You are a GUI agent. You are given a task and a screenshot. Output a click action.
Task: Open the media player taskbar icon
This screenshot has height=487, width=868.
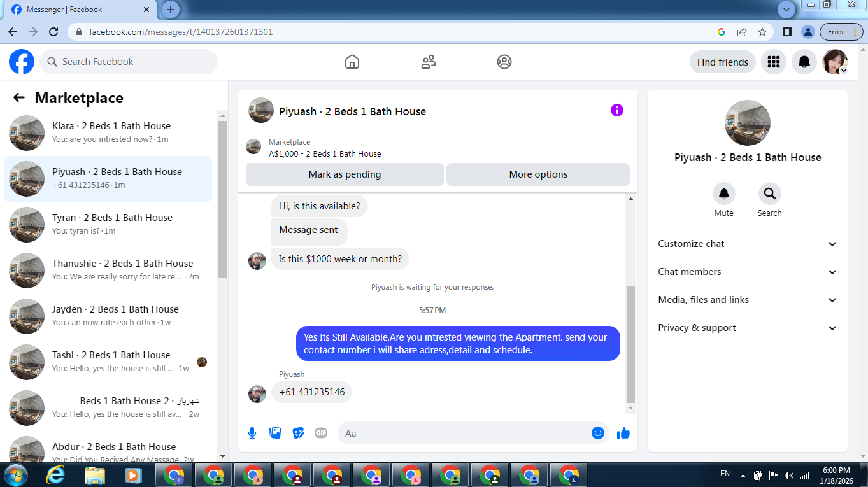pyautogui.click(x=133, y=475)
